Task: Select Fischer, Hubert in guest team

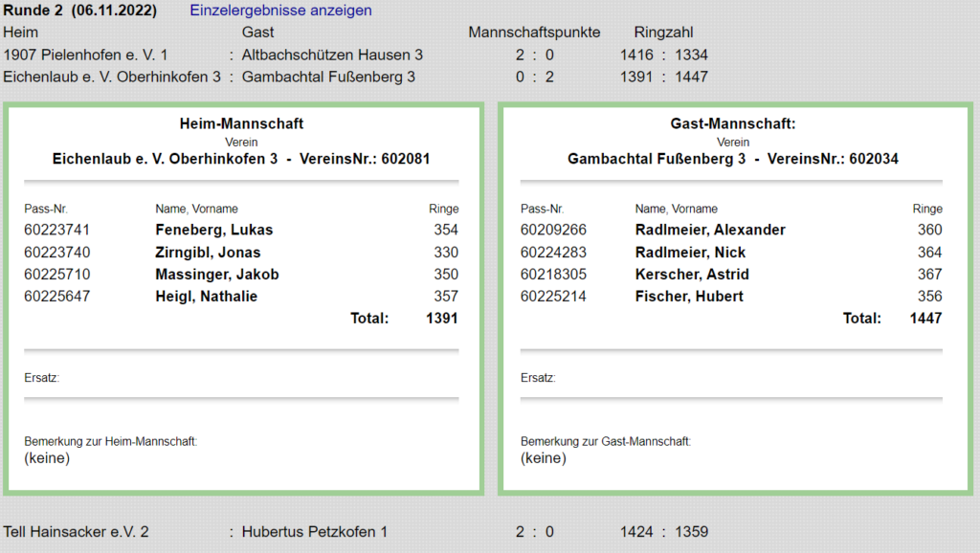Action: pos(688,297)
